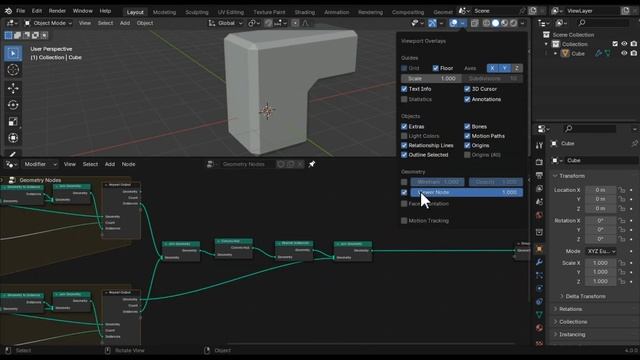Viewport: 640px width, 360px height.
Task: Toggle X-Ray mode in the viewport header
Action: coord(474,23)
